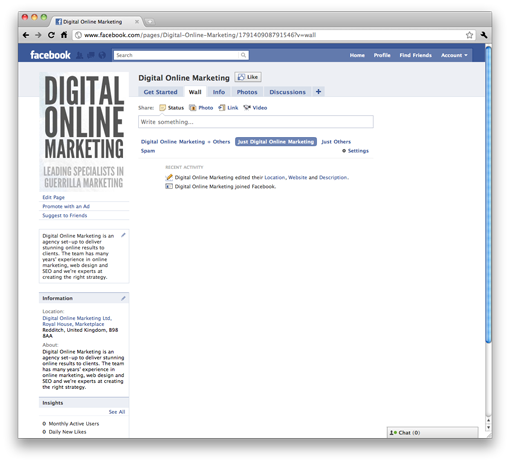This screenshot has width=510, height=463.
Task: Share a Video on the wall
Action: point(255,108)
